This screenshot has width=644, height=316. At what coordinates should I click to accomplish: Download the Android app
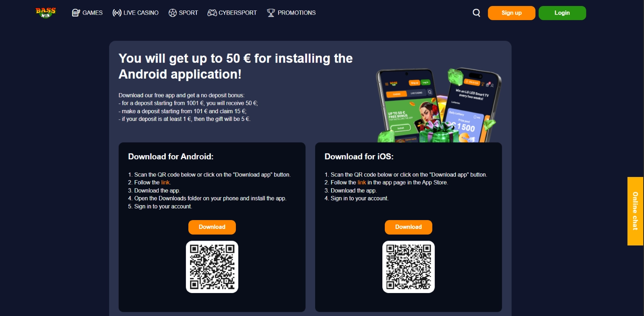pyautogui.click(x=212, y=227)
